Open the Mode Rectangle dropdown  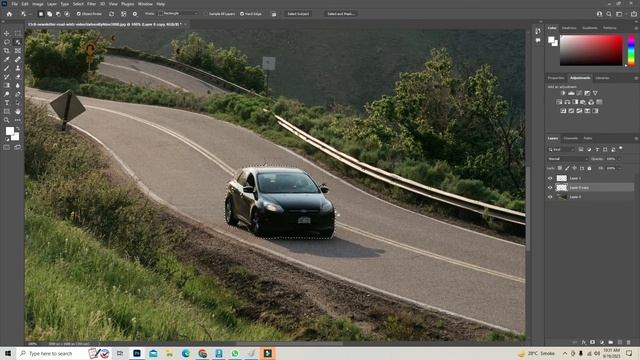[178, 13]
